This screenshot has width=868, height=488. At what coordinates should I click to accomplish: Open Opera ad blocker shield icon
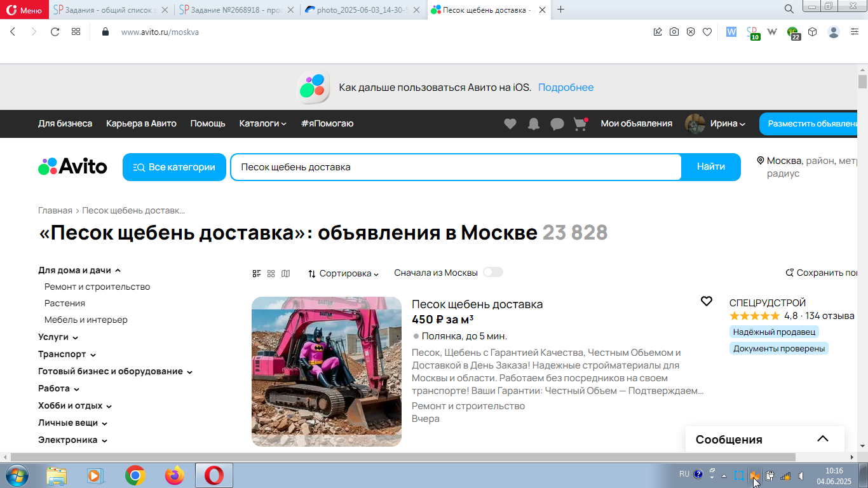(691, 32)
